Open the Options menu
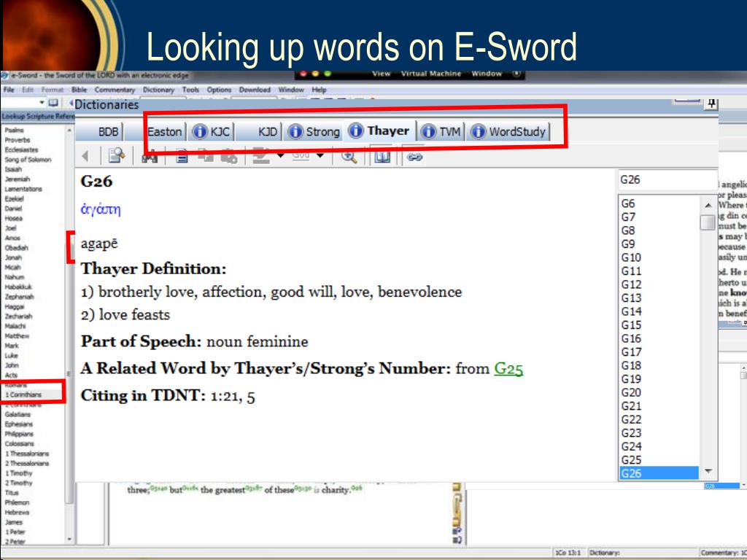747x560 pixels. [219, 90]
